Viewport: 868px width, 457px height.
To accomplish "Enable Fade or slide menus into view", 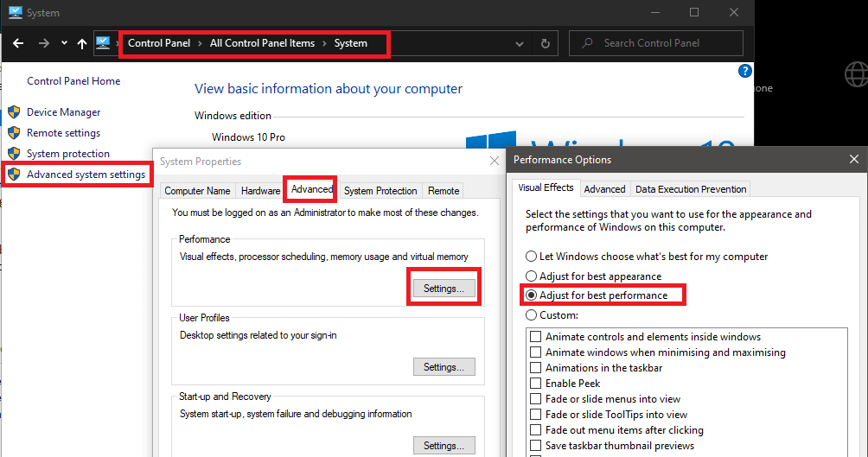I will [535, 398].
